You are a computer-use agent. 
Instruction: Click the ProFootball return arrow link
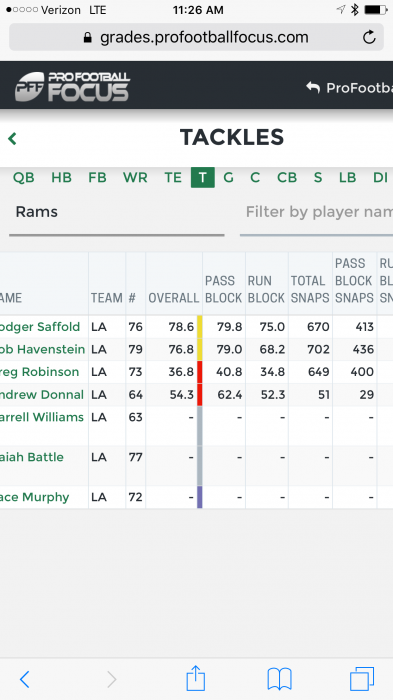click(349, 88)
